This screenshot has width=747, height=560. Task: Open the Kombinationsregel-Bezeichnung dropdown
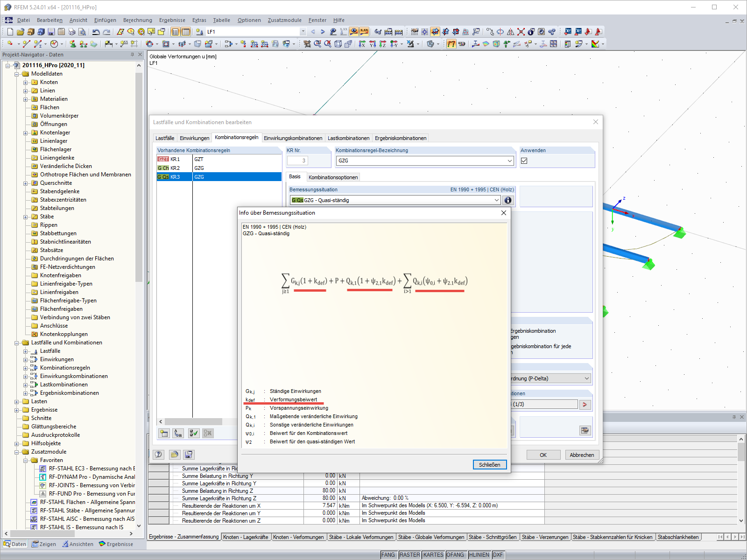coord(510,161)
